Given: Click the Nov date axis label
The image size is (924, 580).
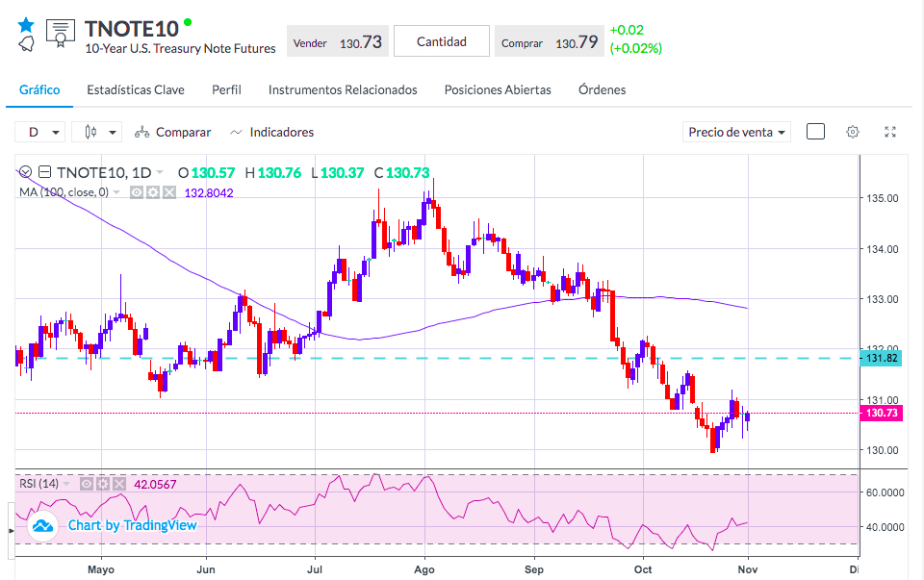Looking at the screenshot, I should (x=748, y=569).
